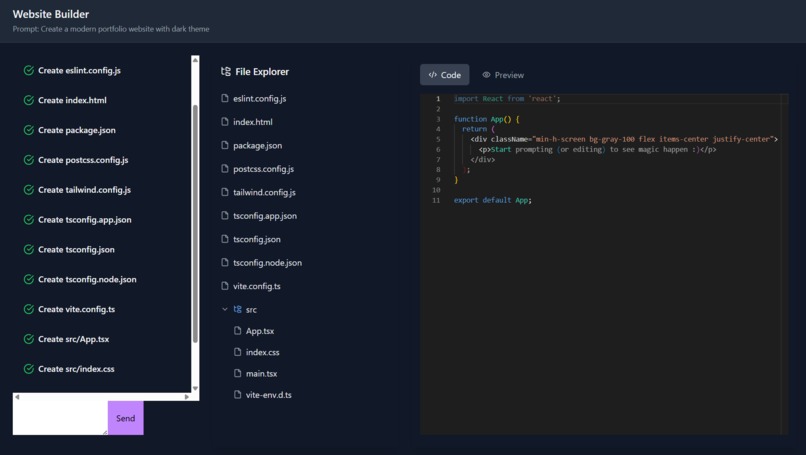Click the file icon next to index.html
The image size is (806, 455).
(225, 121)
